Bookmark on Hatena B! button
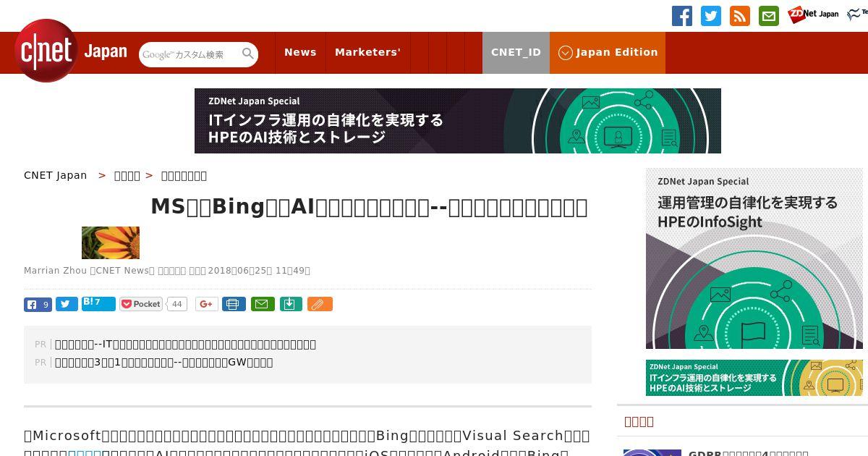The image size is (868, 456). (98, 303)
